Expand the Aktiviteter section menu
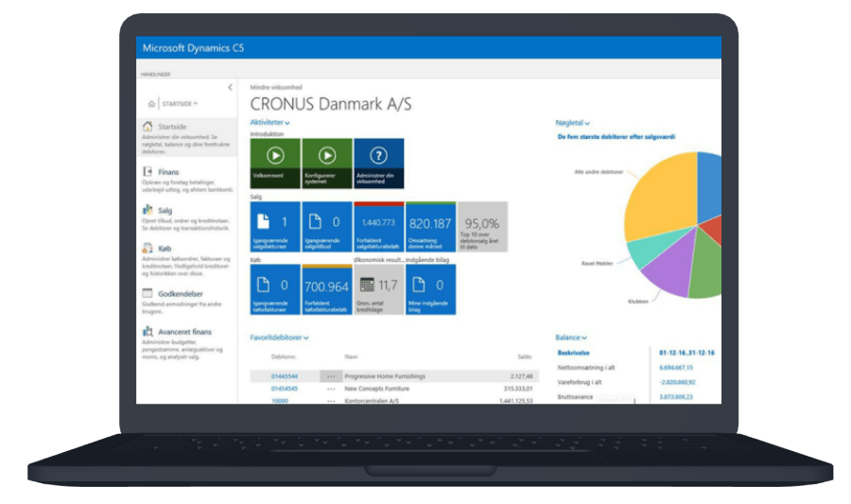The width and height of the screenshot is (851, 504). coord(269,123)
